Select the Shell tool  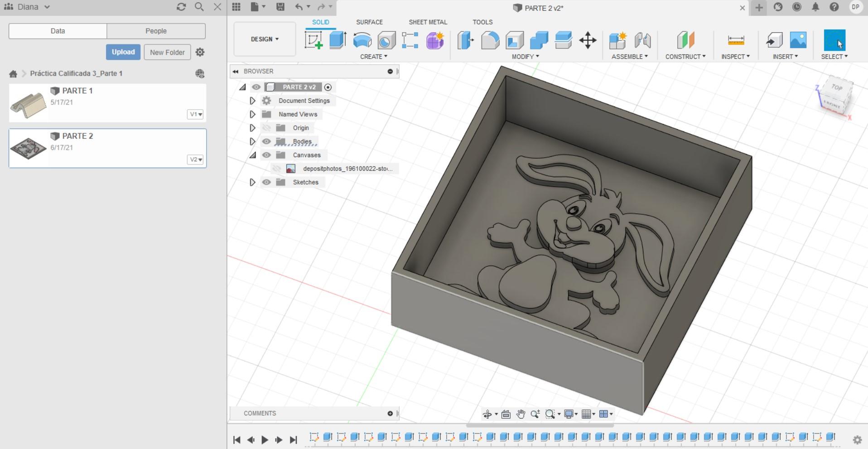[x=515, y=40]
